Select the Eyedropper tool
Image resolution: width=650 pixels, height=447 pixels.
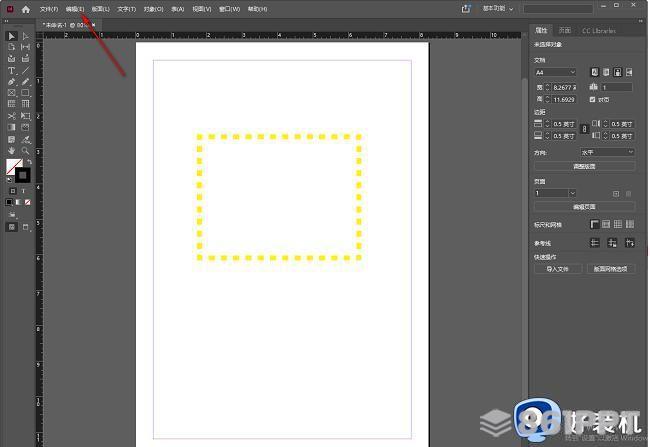[x=26, y=139]
